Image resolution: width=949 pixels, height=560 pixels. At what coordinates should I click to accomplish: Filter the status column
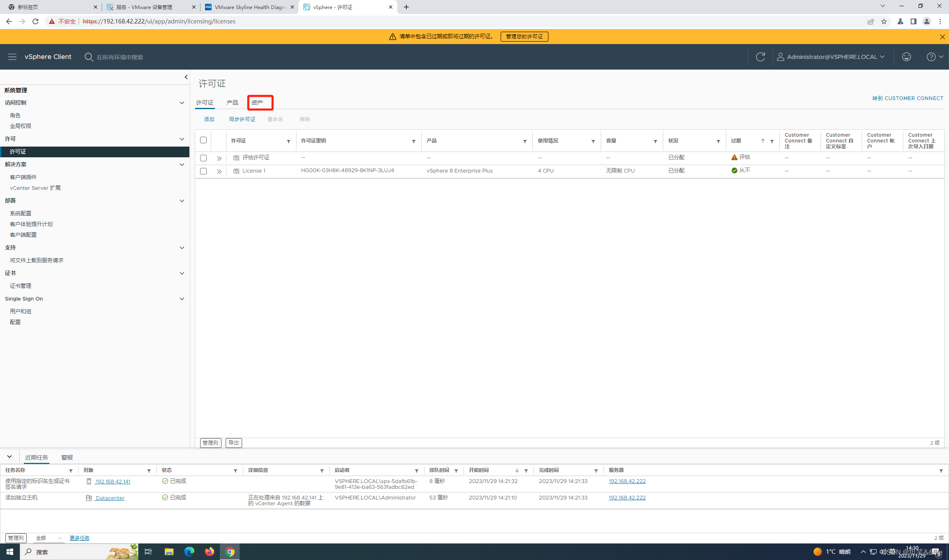718,141
